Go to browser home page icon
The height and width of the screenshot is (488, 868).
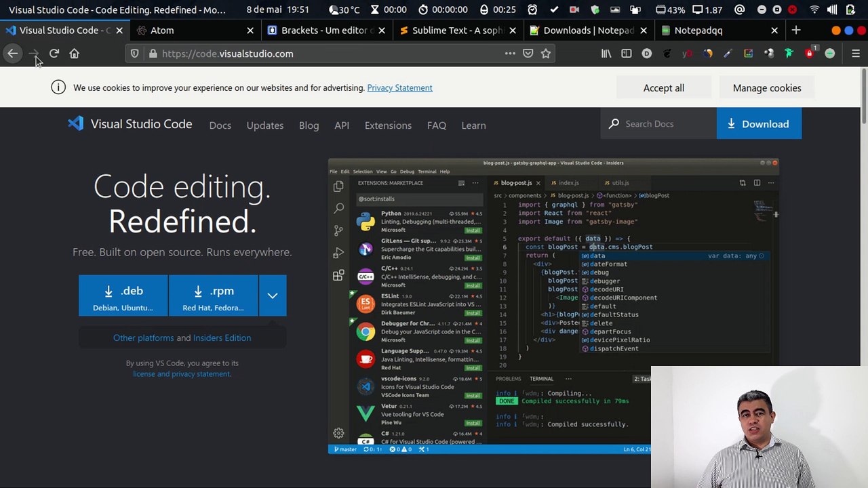[75, 54]
